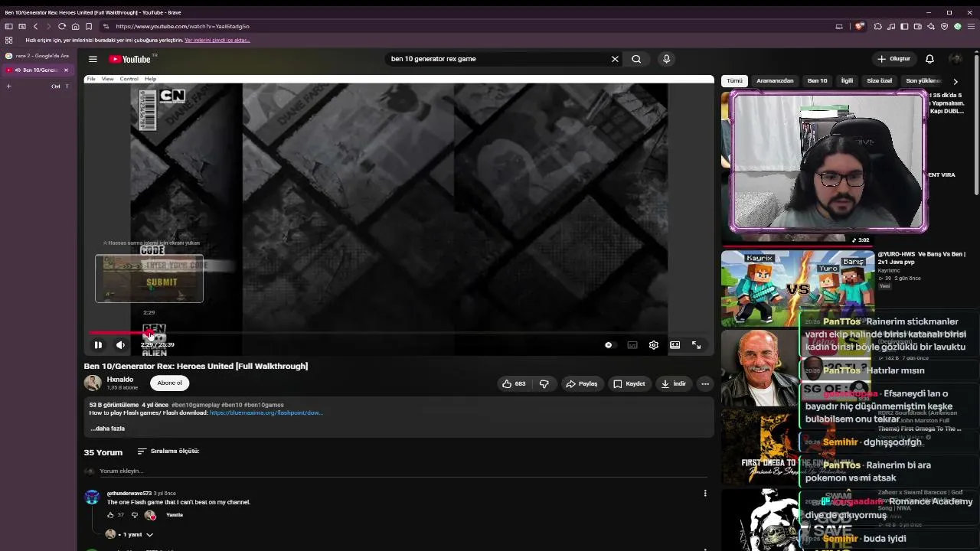Open Control menu in the Flash player
Viewport: 980px width, 551px height.
(129, 79)
